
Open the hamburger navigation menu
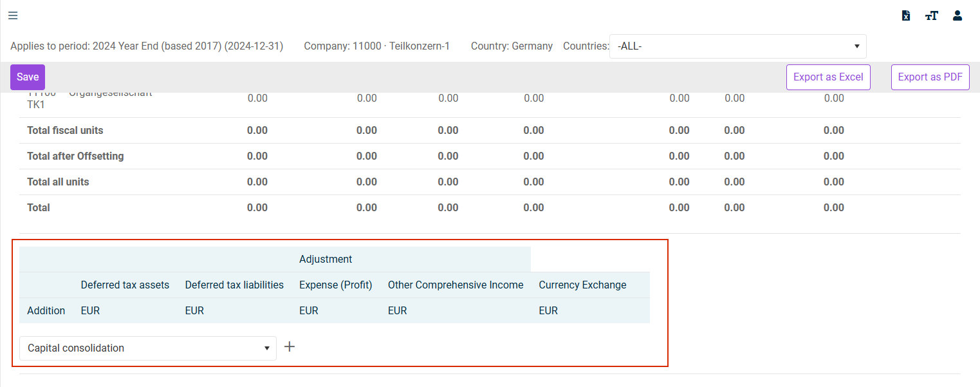13,15
